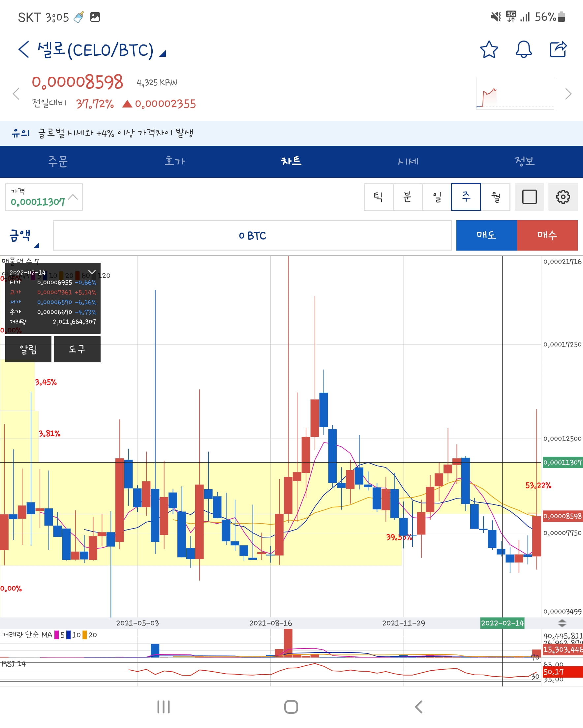The image size is (583, 728).
Task: Switch to the 호가 tab
Action: [175, 162]
